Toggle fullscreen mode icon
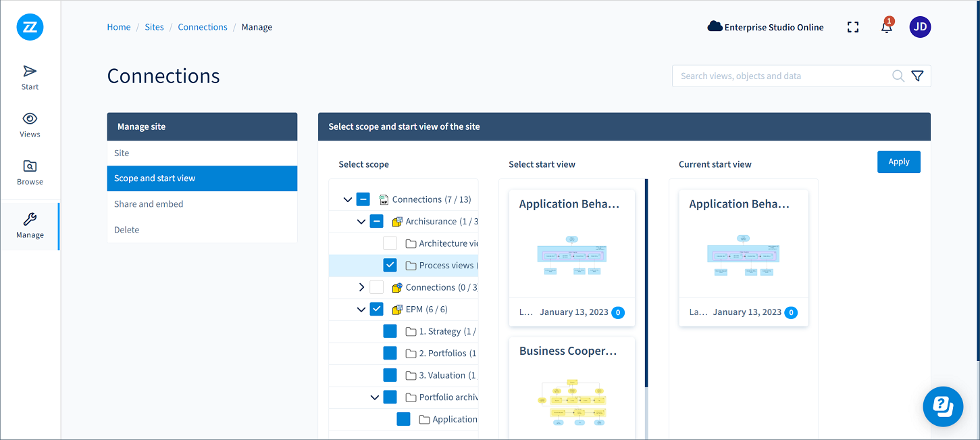Image resolution: width=980 pixels, height=440 pixels. pyautogui.click(x=853, y=27)
